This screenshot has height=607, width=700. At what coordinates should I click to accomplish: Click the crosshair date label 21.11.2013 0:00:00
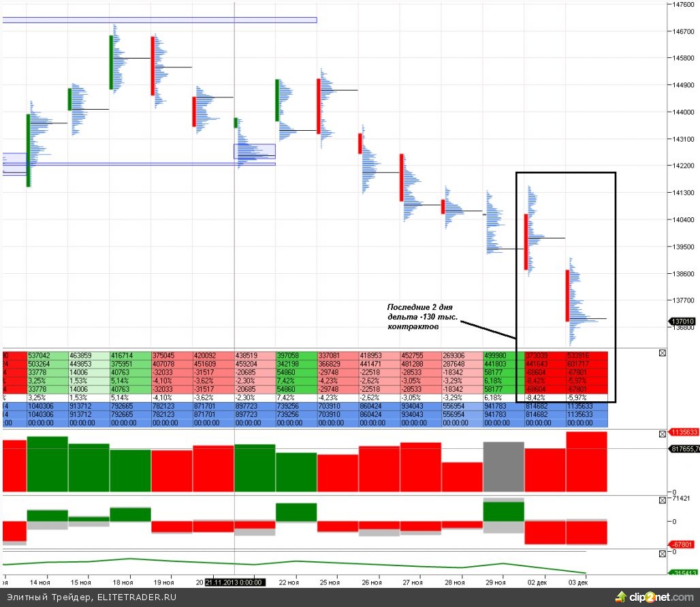(235, 582)
